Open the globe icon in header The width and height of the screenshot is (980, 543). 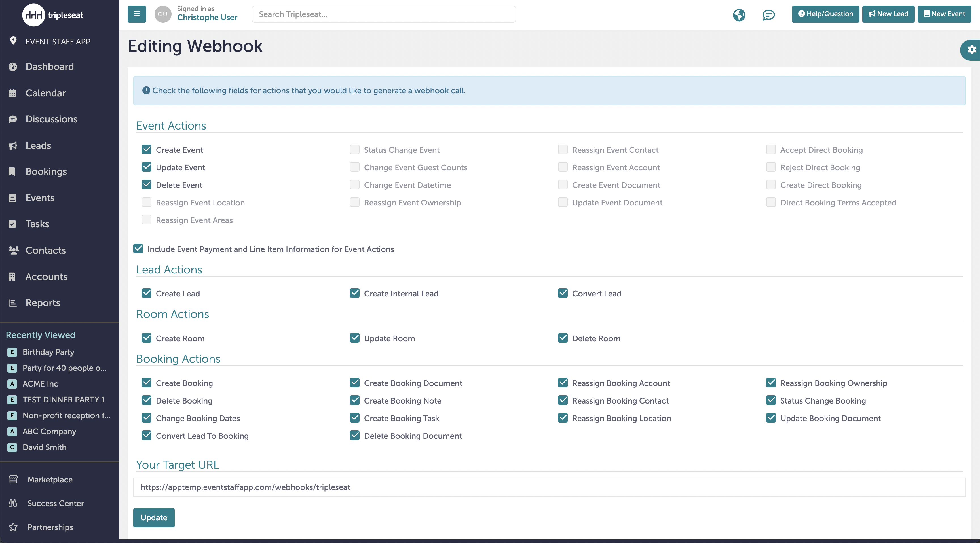739,15
